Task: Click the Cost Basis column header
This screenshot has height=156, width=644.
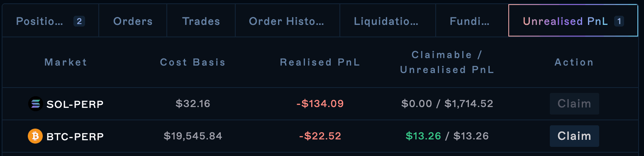Action: [193, 62]
